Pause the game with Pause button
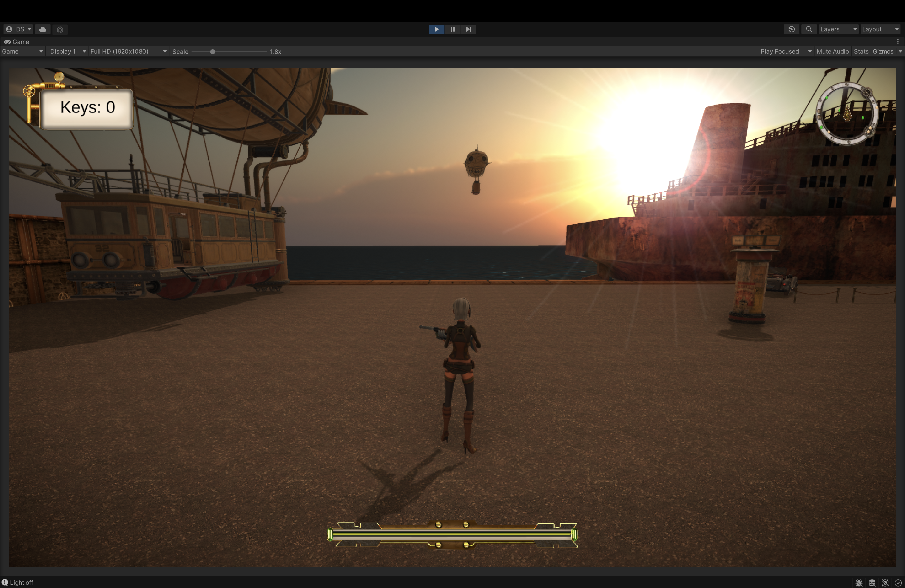Image resolution: width=905 pixels, height=588 pixels. 452,29
